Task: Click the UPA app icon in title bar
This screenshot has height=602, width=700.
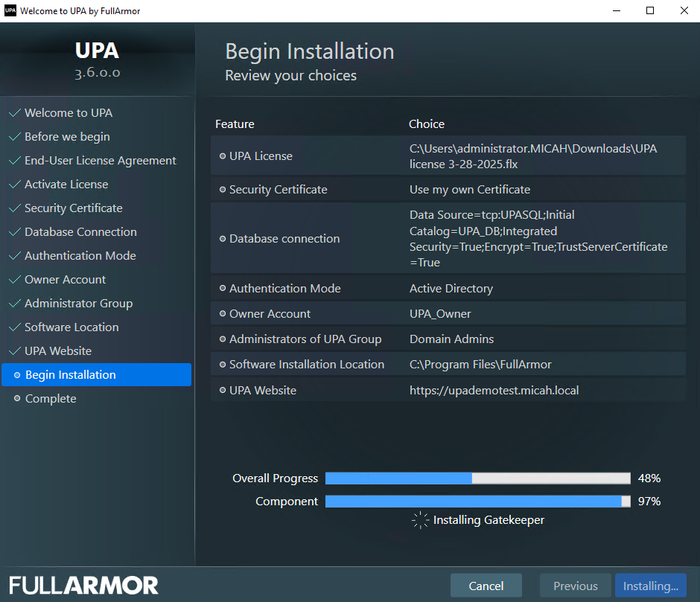Action: [10, 11]
